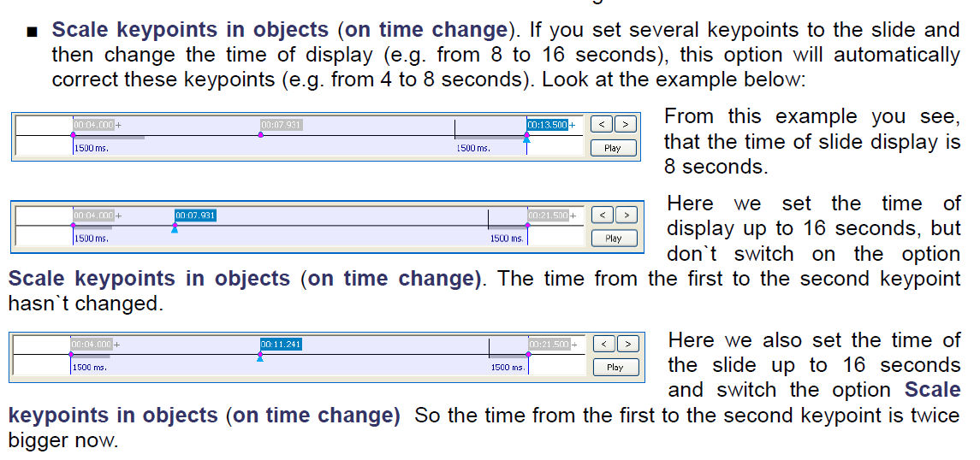980x460 pixels.
Task: Select the 00:21.500 keypoint in the bottom timeline
Action: coord(549,344)
